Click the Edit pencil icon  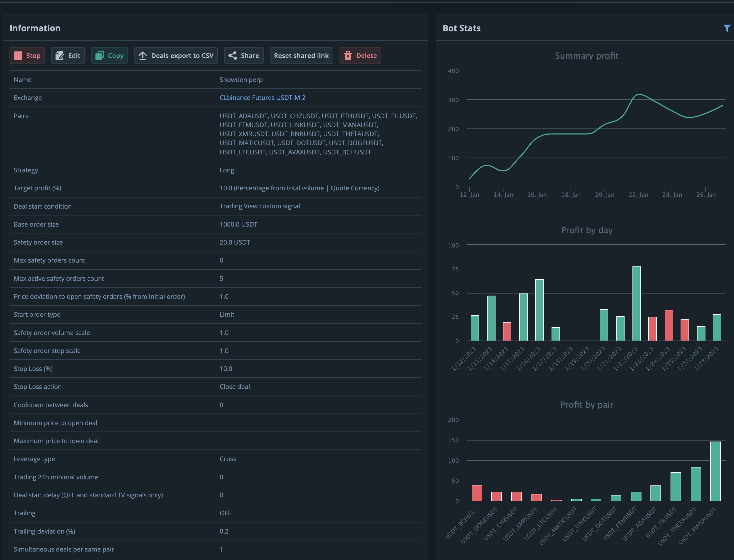tap(60, 56)
